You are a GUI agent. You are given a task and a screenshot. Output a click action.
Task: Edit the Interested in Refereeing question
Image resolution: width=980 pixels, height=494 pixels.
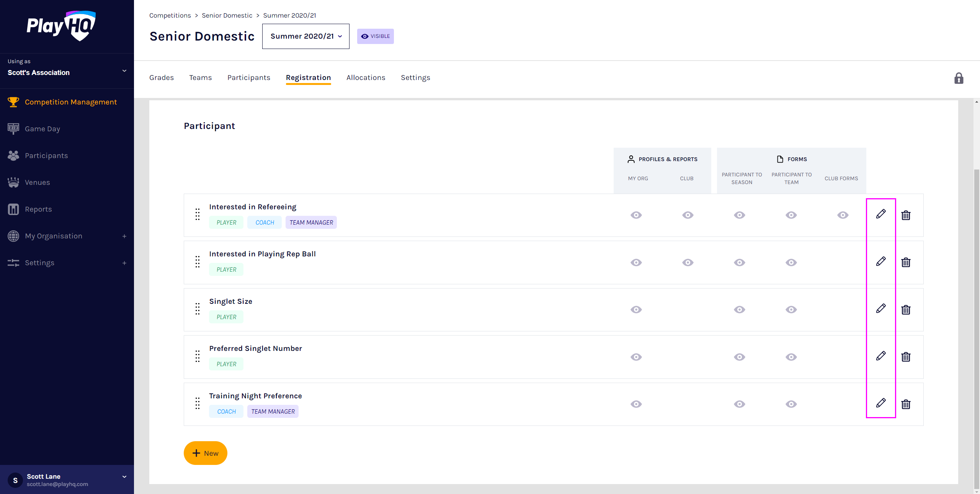[881, 214]
